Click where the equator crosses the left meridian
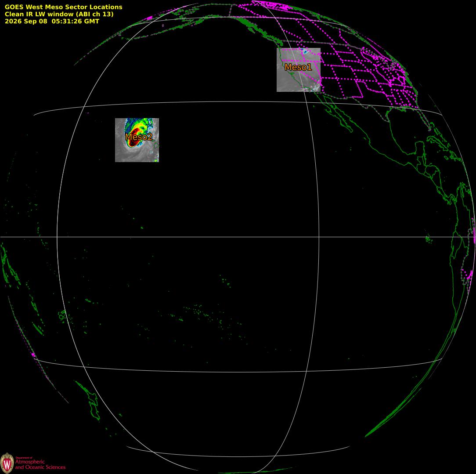Screen dimensions: 476x474 coord(57,237)
